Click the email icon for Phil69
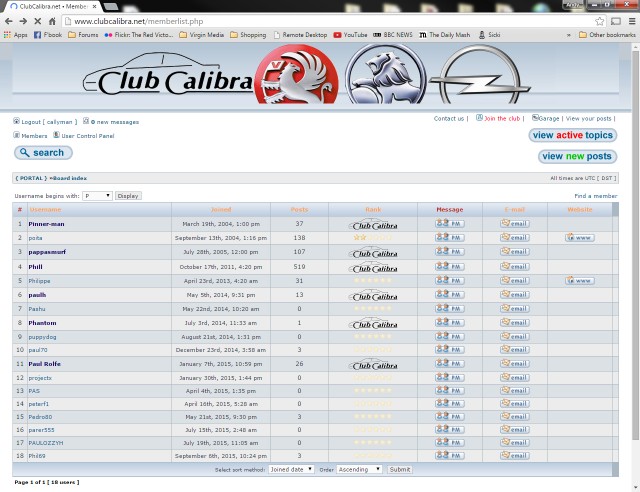The height and width of the screenshot is (492, 640). 514,455
